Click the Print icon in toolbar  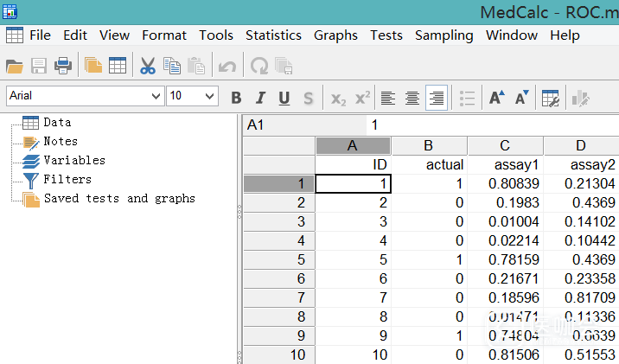tap(62, 66)
